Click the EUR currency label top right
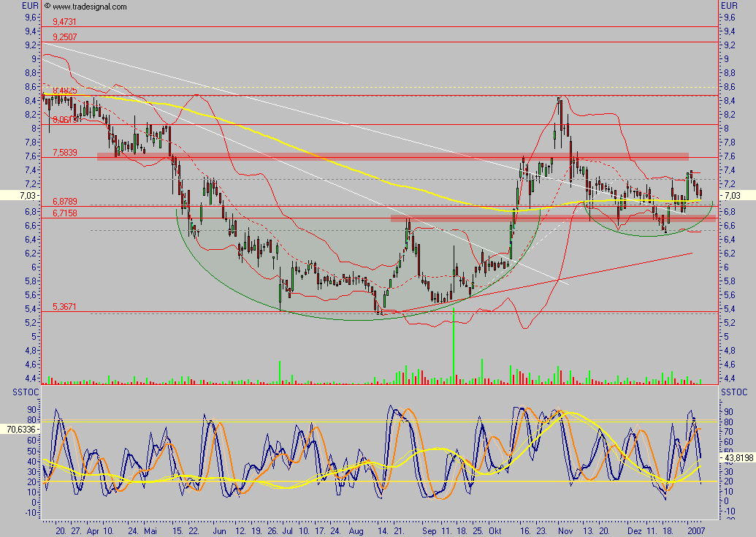Screen dimensions: 756x537 (x=730, y=6)
